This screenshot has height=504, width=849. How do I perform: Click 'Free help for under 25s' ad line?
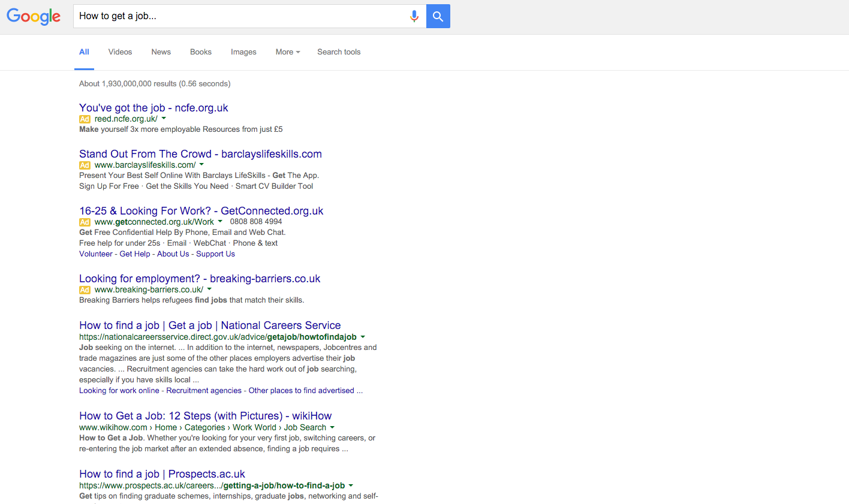(178, 243)
